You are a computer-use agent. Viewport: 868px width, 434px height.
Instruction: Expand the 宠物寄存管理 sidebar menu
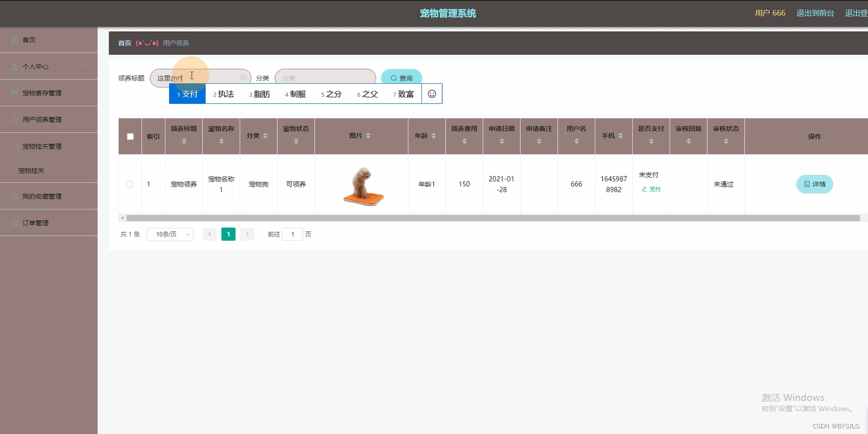pos(49,93)
